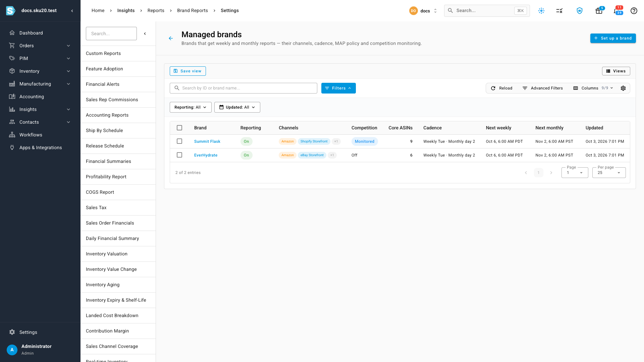Open table settings gear icon
The image size is (644, 362).
[x=623, y=88]
